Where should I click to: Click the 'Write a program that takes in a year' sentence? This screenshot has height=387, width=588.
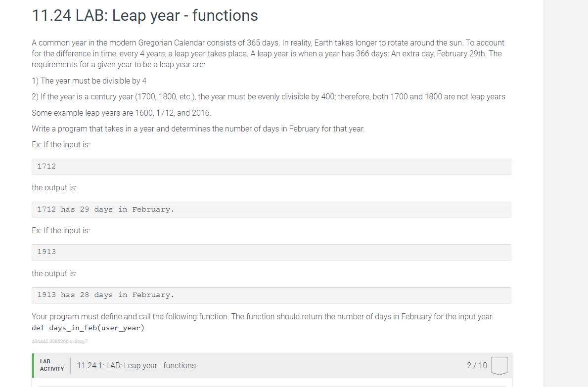click(198, 129)
